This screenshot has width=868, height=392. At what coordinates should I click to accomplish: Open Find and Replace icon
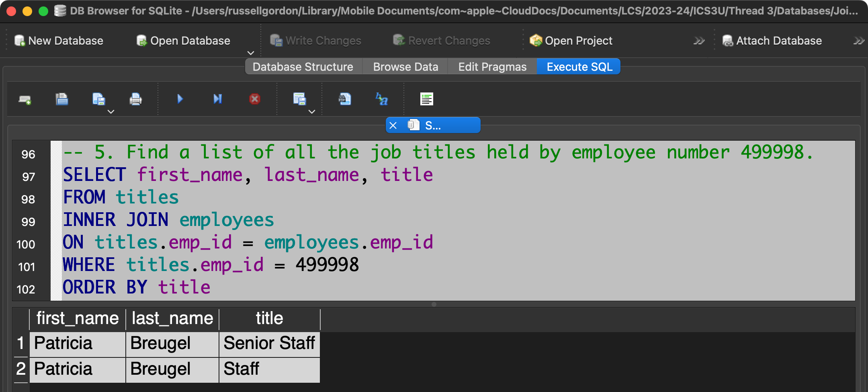(381, 99)
